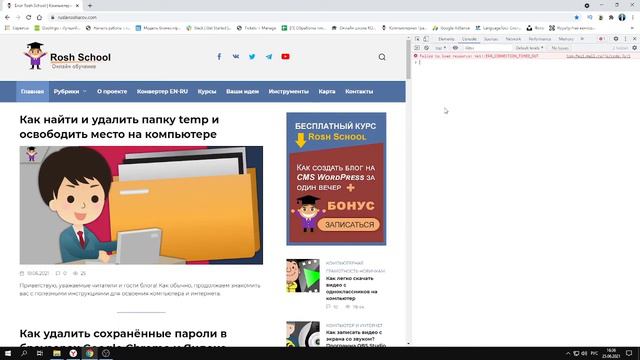This screenshot has height=360, width=640.
Task: Toggle live expression eye icon
Action: click(455, 48)
